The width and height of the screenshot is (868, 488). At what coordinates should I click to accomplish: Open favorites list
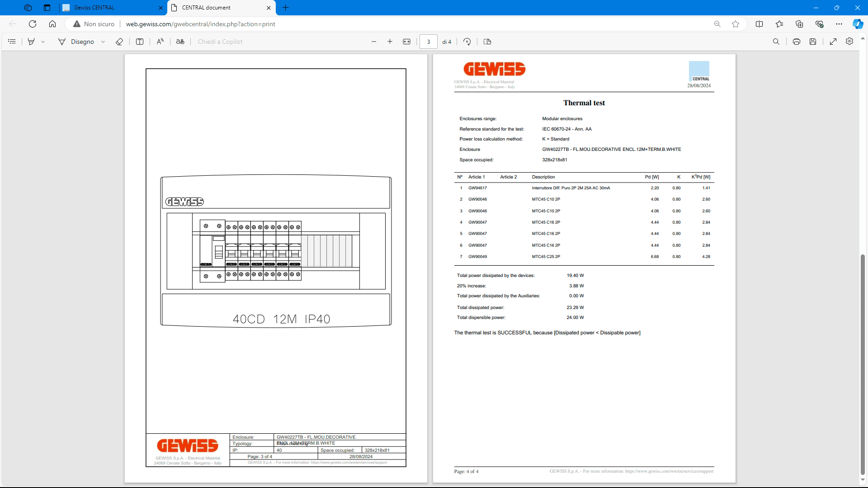(779, 24)
